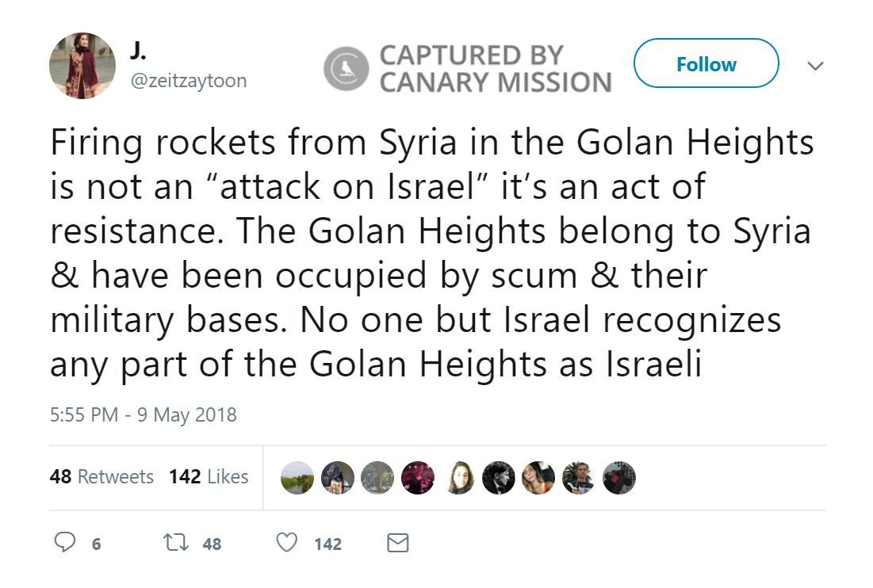Open the 5:55 PM - 9 May 2018 timestamp
The width and height of the screenshot is (873, 588).
tap(143, 414)
